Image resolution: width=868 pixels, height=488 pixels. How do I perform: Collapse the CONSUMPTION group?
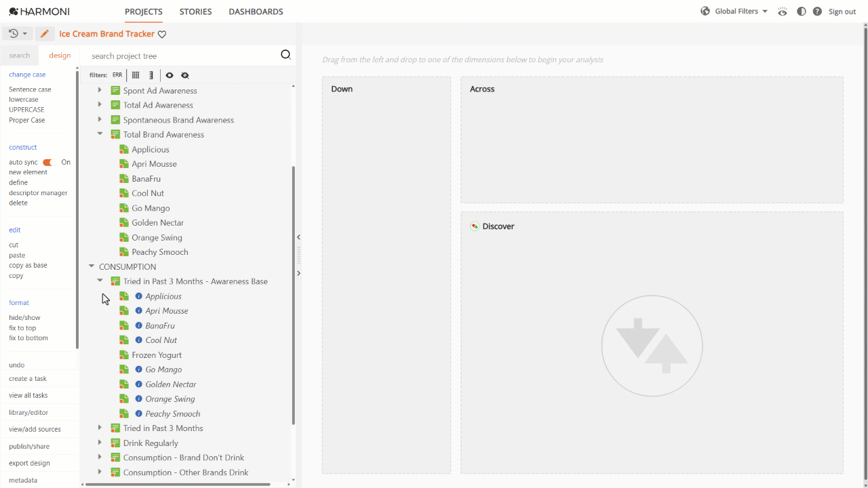click(92, 266)
